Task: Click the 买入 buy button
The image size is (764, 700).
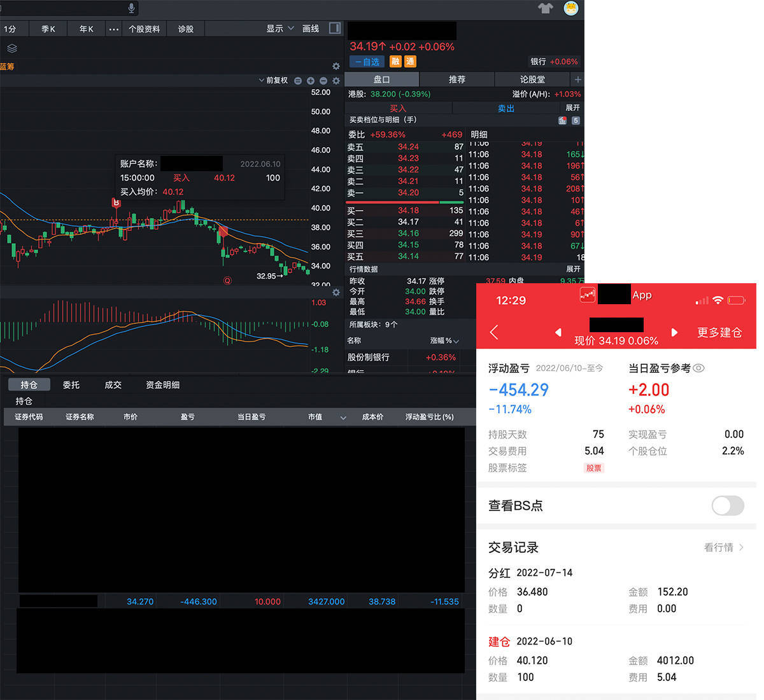Action: tap(397, 108)
